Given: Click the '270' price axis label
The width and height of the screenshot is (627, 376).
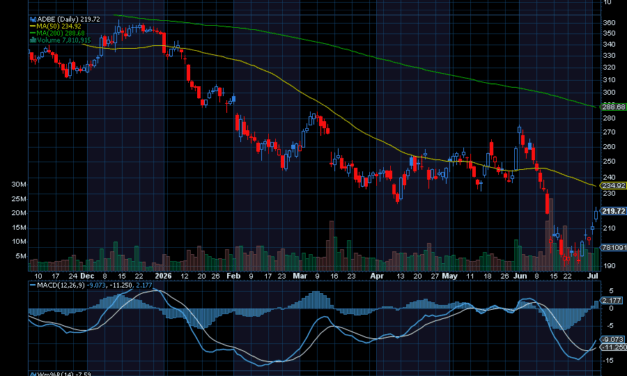Looking at the screenshot, I should tap(609, 132).
